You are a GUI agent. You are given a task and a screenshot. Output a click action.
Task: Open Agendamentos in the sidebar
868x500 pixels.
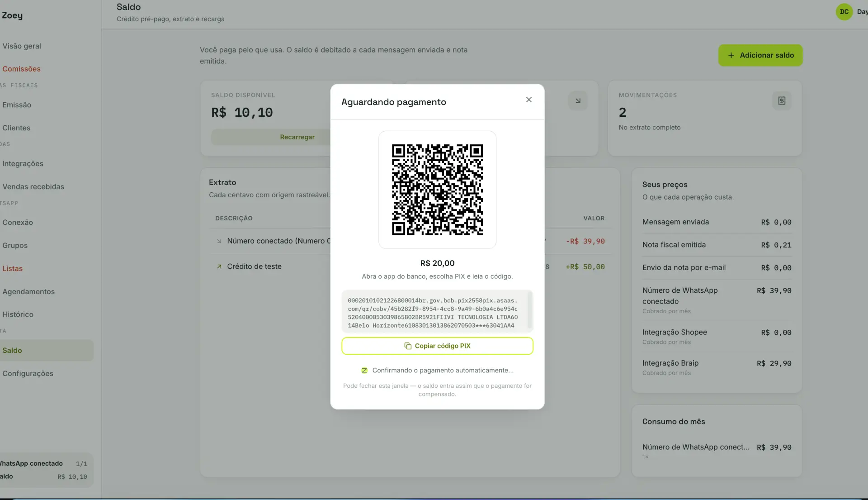click(28, 291)
